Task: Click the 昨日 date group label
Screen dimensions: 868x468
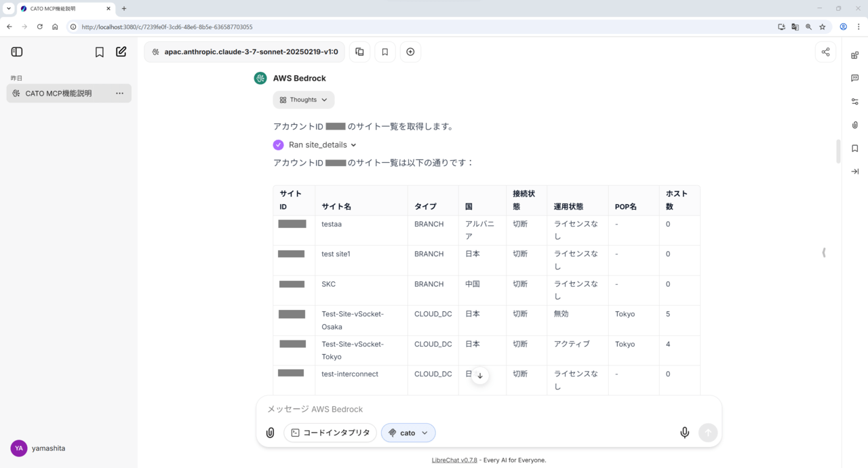Action: tap(17, 78)
